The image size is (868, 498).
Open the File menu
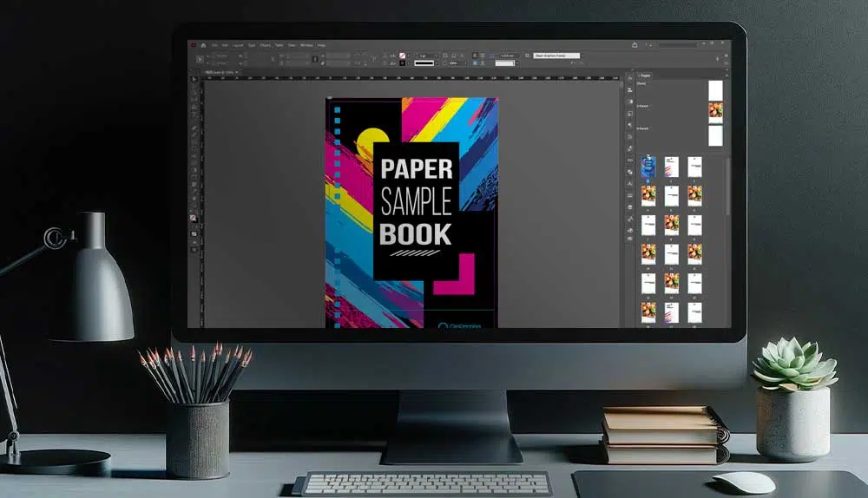pyautogui.click(x=214, y=45)
